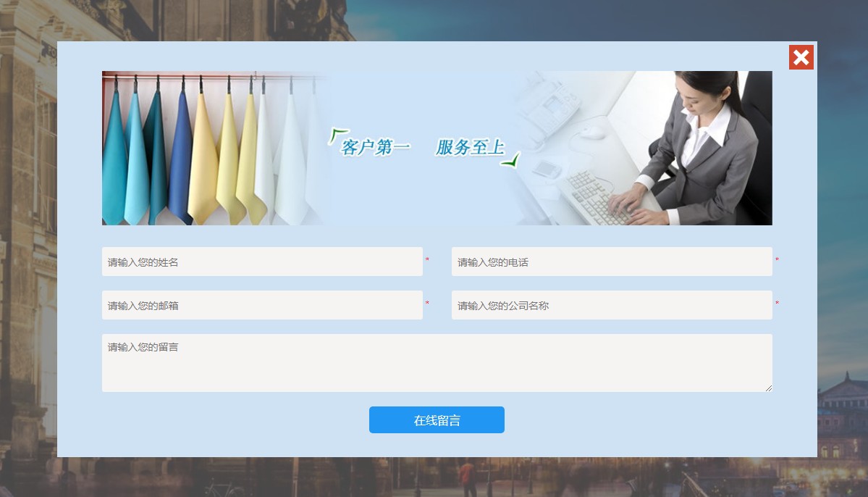This screenshot has height=497, width=868.
Task: Click the company name field 请输入您的公司名称
Action: (612, 305)
